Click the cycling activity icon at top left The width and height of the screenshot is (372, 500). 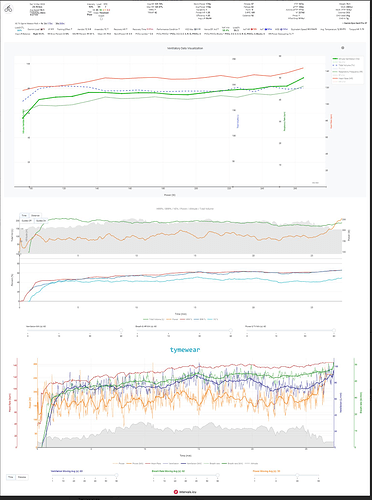8,9
